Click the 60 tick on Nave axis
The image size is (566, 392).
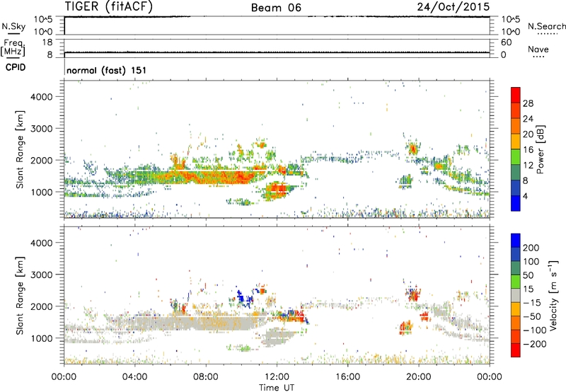[506, 42]
